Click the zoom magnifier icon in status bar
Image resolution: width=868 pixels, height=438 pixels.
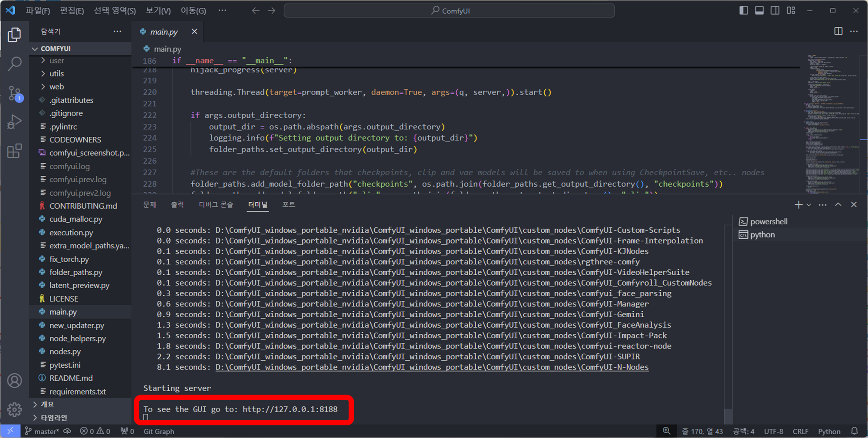point(666,431)
